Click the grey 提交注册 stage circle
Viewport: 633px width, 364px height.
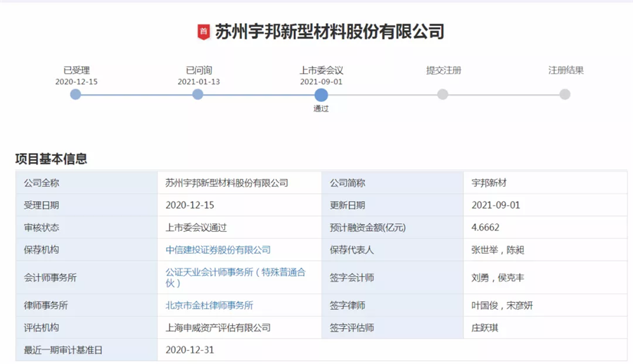[442, 94]
